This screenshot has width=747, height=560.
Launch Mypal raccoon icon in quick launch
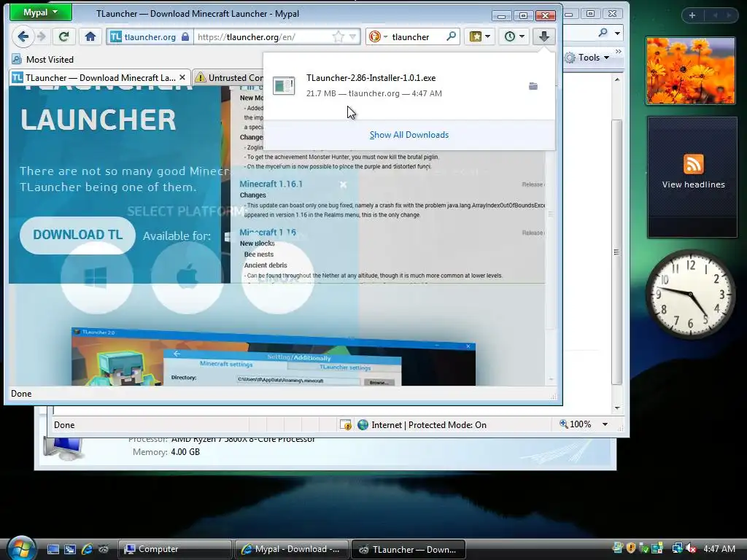(x=103, y=549)
